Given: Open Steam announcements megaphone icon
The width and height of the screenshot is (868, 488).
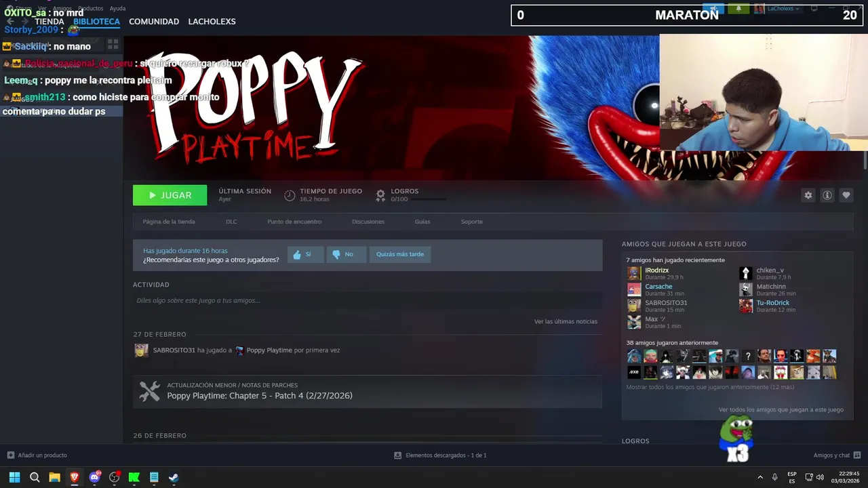Looking at the screenshot, I should point(713,9).
